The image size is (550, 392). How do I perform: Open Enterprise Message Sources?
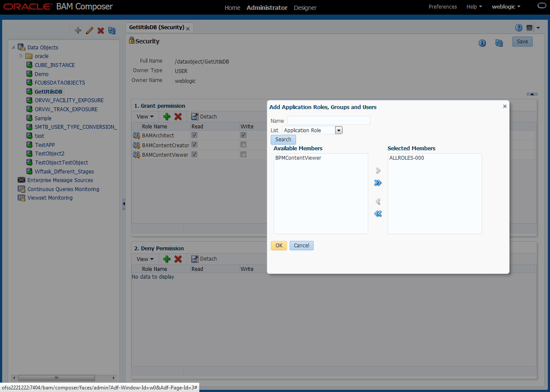60,180
